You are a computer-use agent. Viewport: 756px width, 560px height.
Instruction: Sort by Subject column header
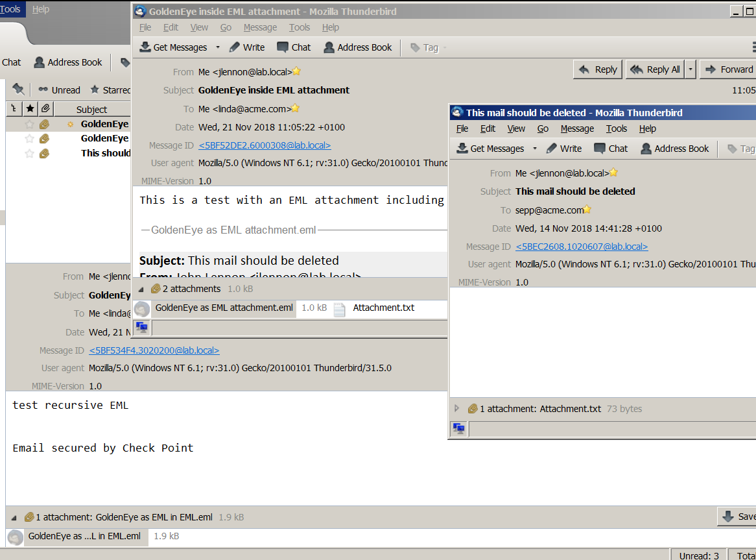click(x=92, y=110)
